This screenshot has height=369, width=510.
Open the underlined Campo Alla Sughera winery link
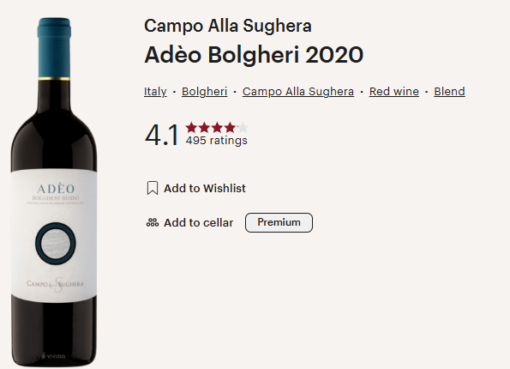[x=298, y=91]
